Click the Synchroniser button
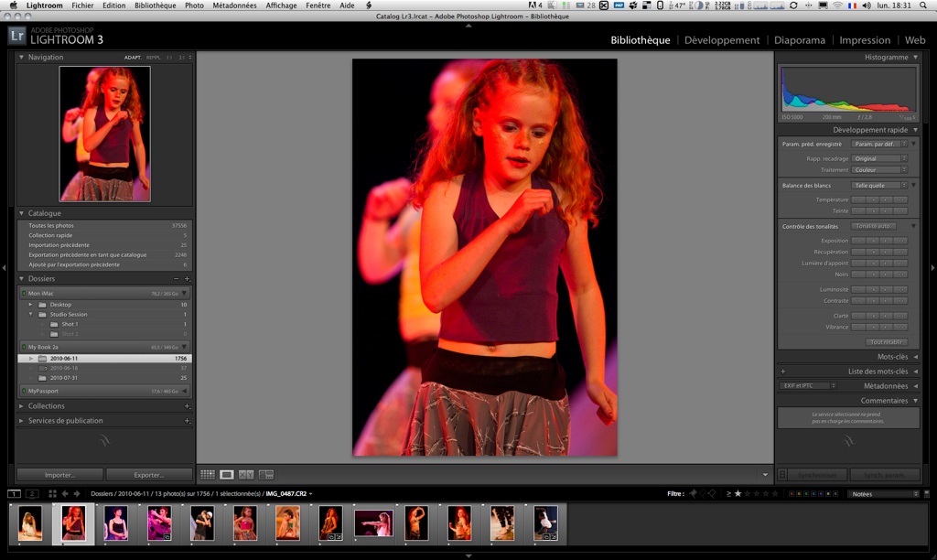This screenshot has height=560, width=937. (x=817, y=475)
